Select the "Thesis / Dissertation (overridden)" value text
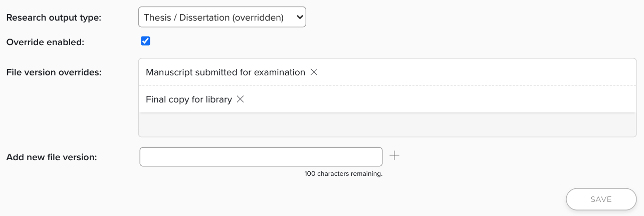The height and width of the screenshot is (216, 644). pyautogui.click(x=213, y=18)
